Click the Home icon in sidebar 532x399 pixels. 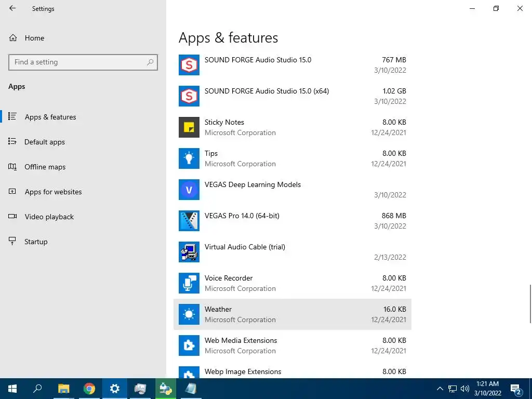click(x=13, y=37)
